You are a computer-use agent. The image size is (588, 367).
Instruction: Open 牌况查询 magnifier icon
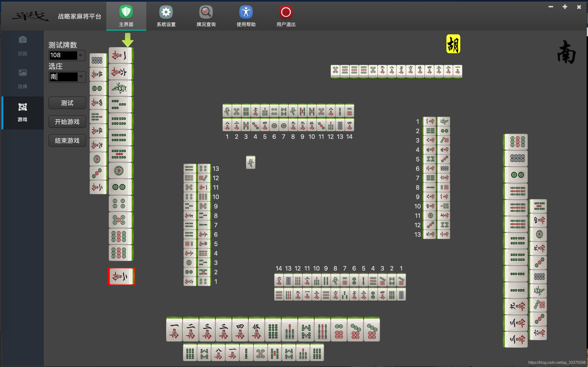(206, 12)
